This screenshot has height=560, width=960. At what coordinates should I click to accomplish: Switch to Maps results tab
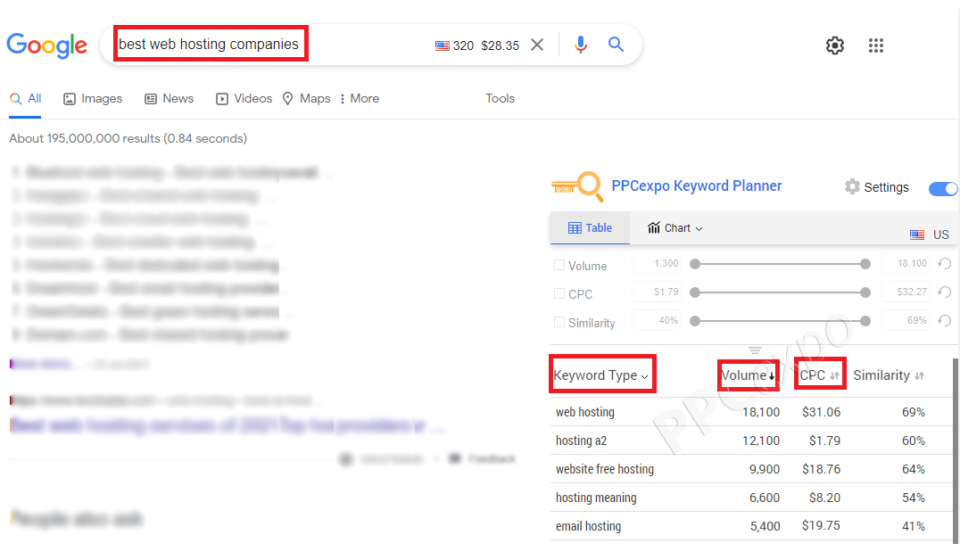306,99
